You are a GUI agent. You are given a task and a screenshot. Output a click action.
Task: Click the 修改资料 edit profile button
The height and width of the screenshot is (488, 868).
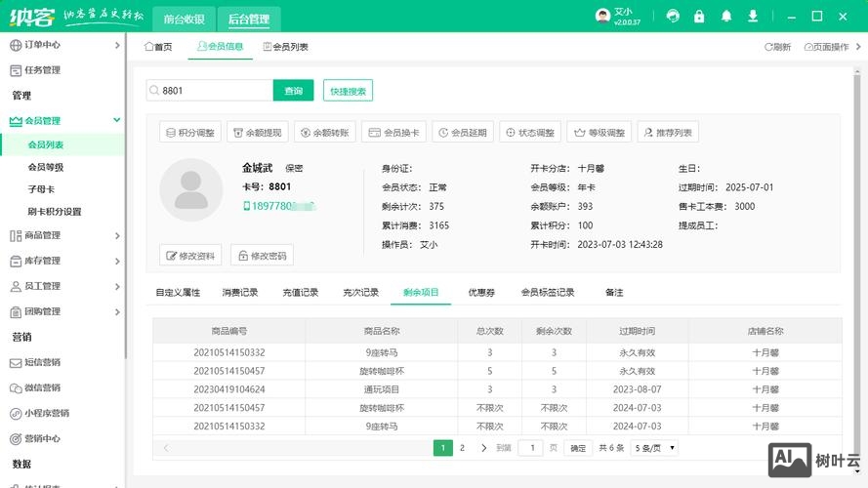pos(190,256)
